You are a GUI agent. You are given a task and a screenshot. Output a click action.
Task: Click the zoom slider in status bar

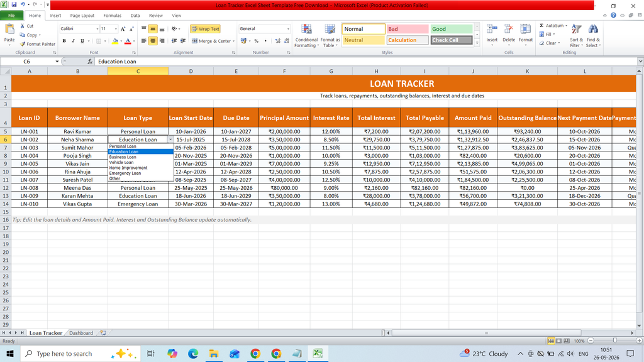(615, 341)
